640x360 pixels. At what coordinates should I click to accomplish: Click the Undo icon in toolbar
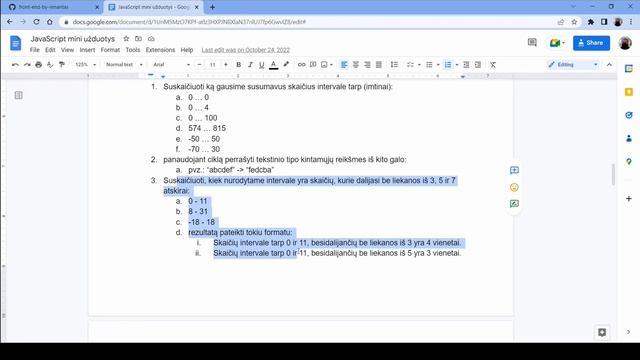click(x=15, y=64)
